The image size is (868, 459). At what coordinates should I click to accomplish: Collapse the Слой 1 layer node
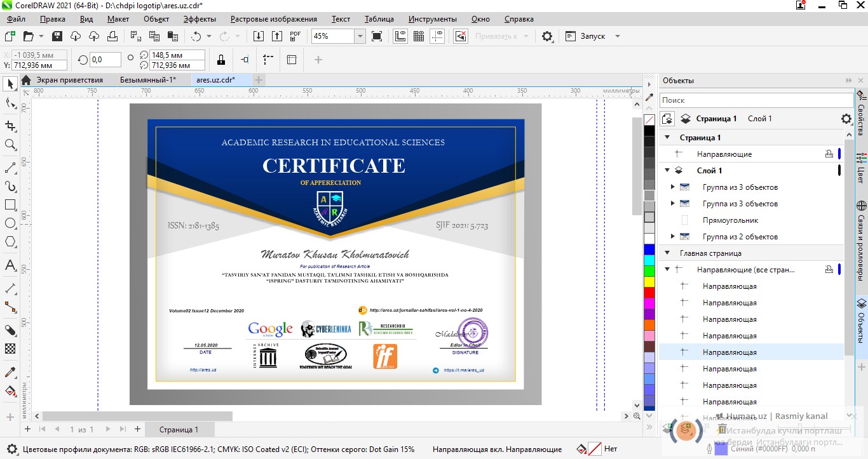point(667,170)
